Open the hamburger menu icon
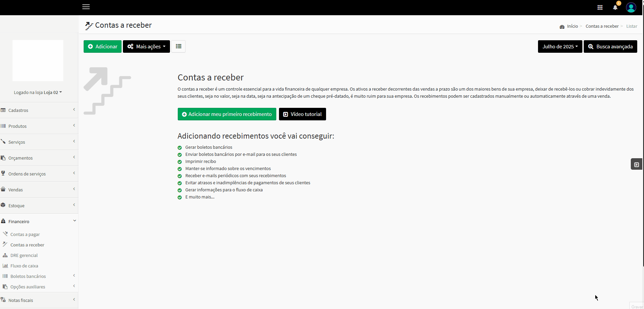The width and height of the screenshot is (644, 309). coord(86,7)
